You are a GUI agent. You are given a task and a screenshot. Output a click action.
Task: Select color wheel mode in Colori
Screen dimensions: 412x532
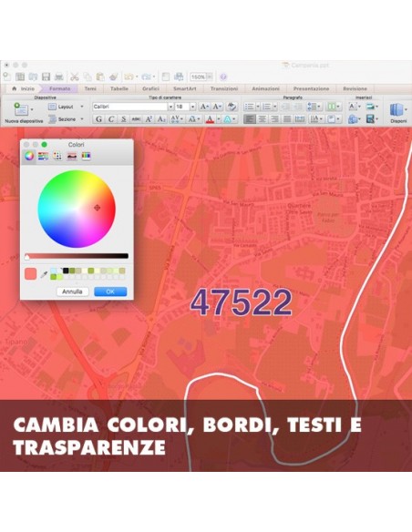29,156
